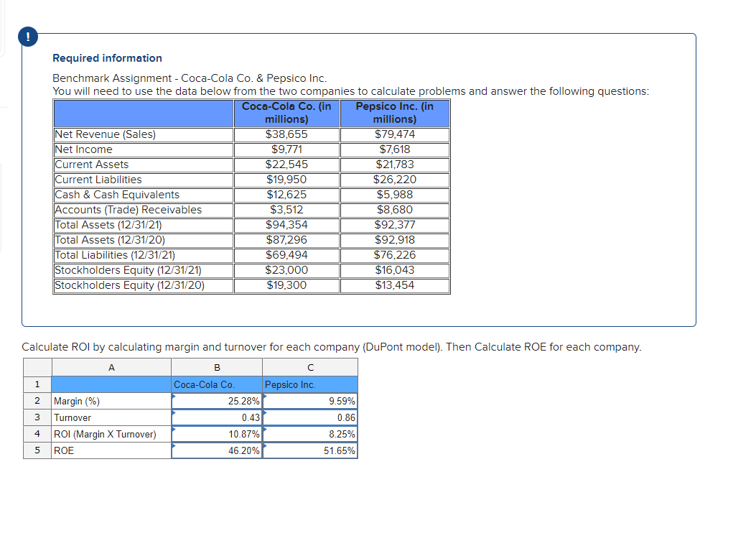Screen dimensions: 756x546
Task: Click the blue triangle marker on the 10.87% cell
Action: click(x=174, y=430)
